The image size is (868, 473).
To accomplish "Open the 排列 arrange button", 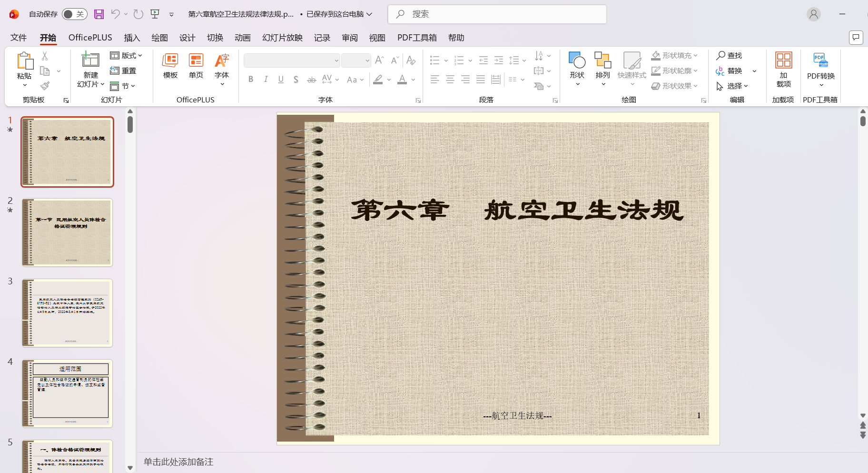I will [602, 70].
